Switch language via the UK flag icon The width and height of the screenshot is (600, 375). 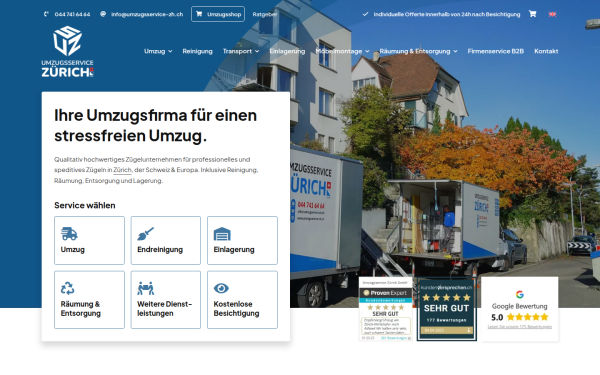[552, 14]
